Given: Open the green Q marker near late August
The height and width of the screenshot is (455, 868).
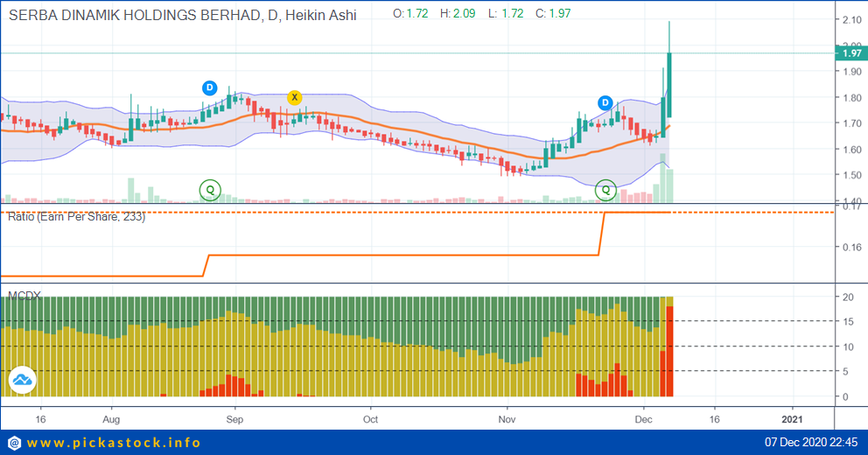Looking at the screenshot, I should 210,189.
